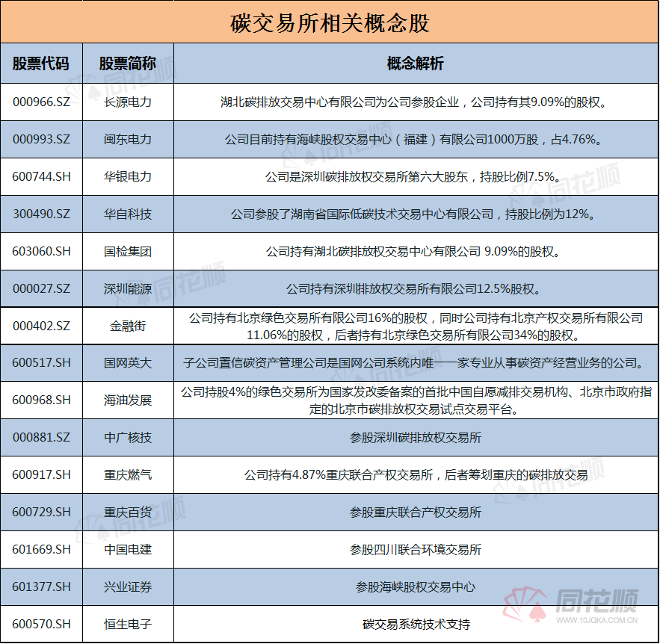Viewport: 660px width, 644px height.
Task: Click stock name 恒生电子
Action: pos(128,625)
